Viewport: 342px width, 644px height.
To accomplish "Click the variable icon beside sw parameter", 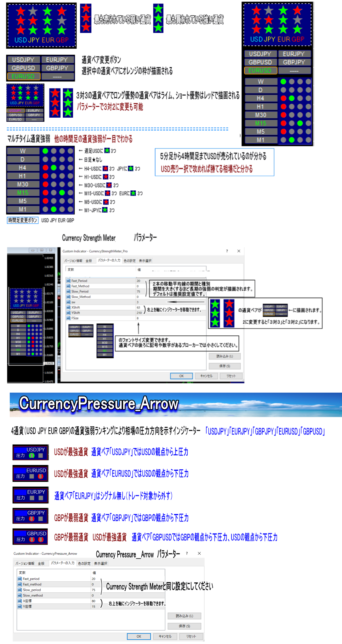I will tap(68, 302).
